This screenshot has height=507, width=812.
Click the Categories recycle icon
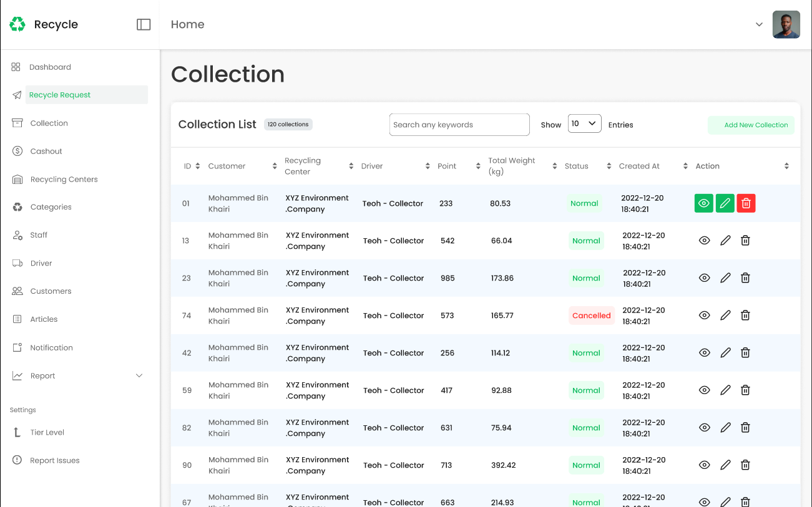click(x=17, y=207)
